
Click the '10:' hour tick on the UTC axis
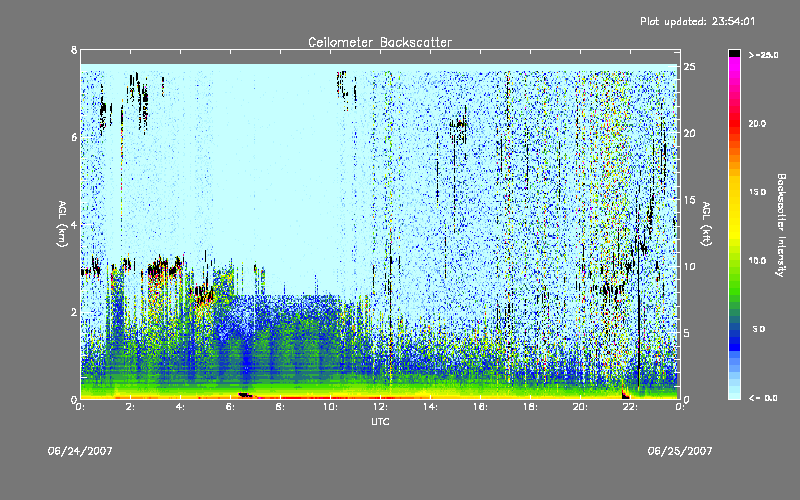[330, 407]
